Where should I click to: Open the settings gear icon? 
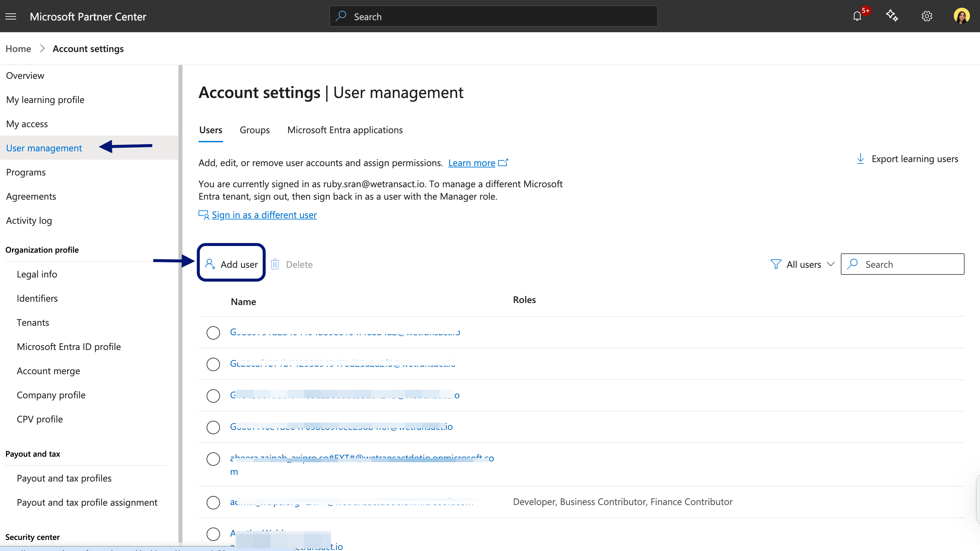pyautogui.click(x=927, y=16)
